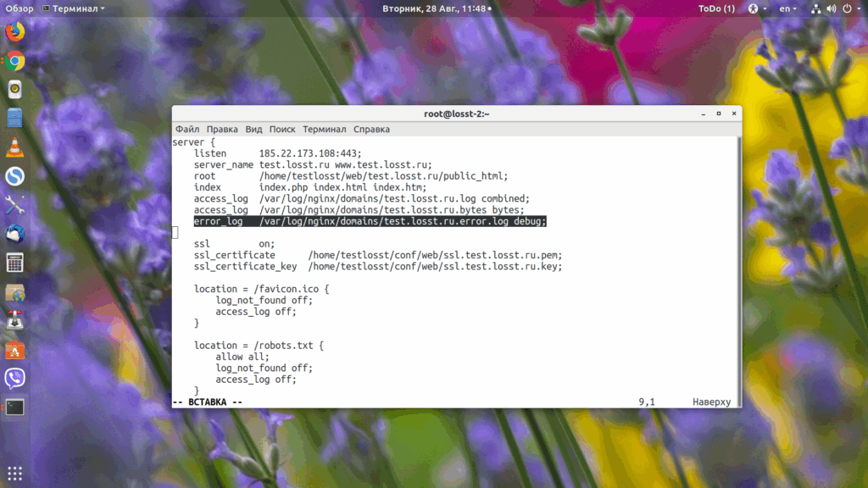This screenshot has height=488, width=868.
Task: Click the ssl_certificate .pem line
Action: [x=378, y=255]
